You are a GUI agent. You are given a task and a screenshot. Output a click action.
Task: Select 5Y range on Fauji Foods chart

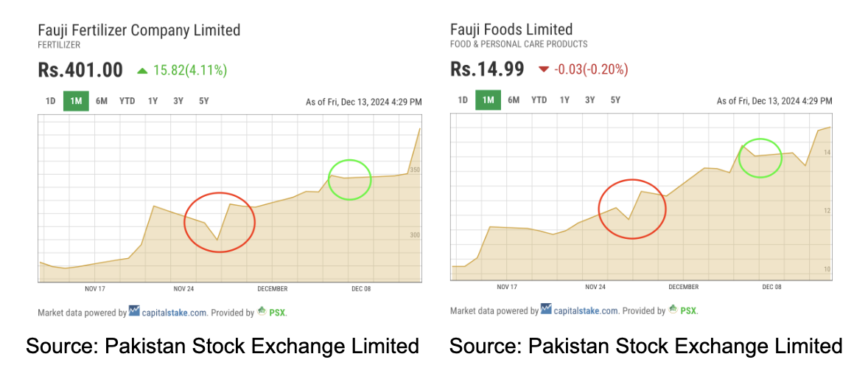615,100
